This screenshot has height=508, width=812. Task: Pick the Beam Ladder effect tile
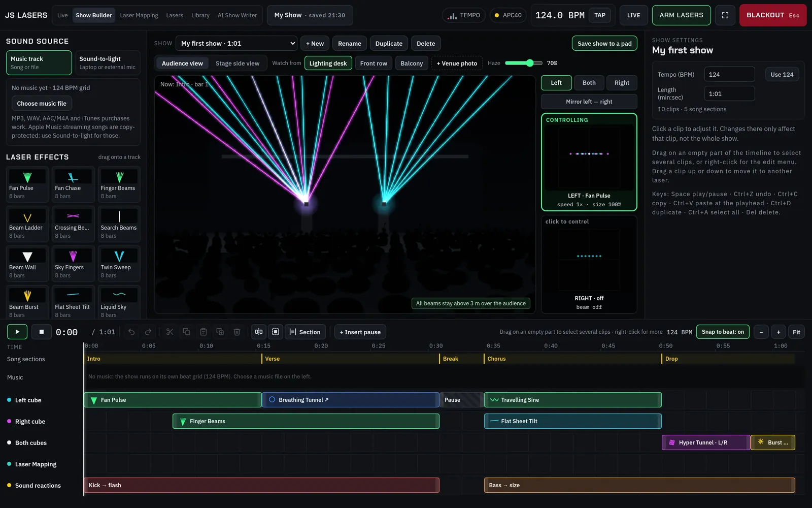coord(27,225)
